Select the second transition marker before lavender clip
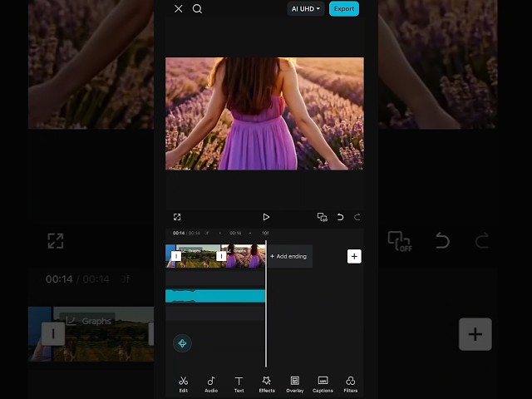 pos(221,256)
